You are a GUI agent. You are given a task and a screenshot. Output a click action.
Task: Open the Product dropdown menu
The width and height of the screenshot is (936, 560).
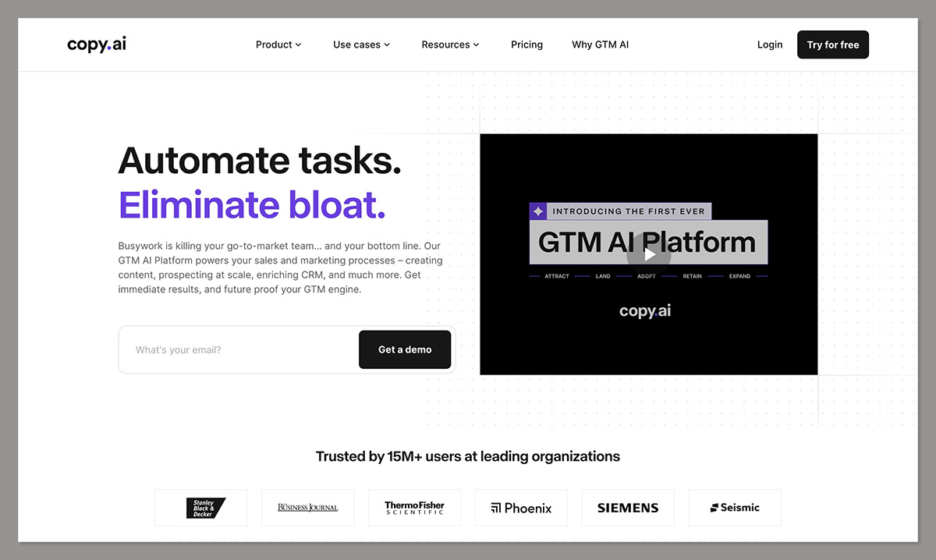click(x=278, y=44)
